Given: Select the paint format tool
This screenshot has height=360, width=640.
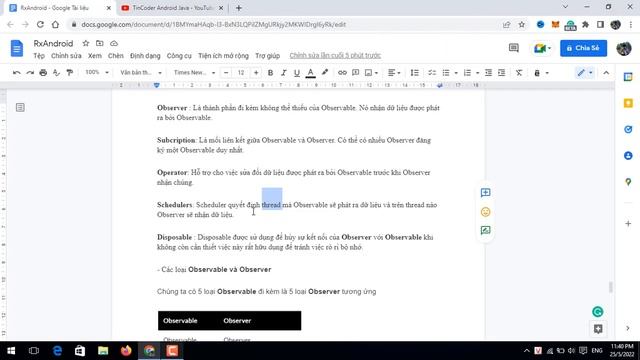Looking at the screenshot, I should pyautogui.click(x=70, y=73).
